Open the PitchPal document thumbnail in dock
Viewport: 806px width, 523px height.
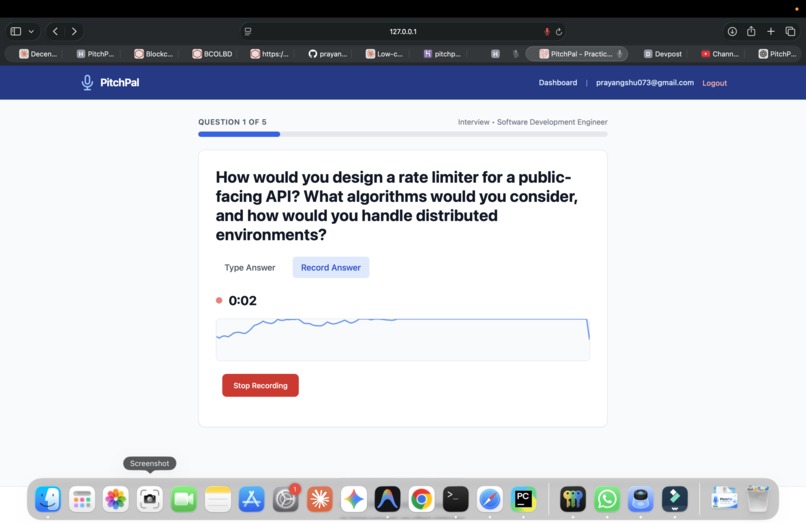[x=724, y=499]
